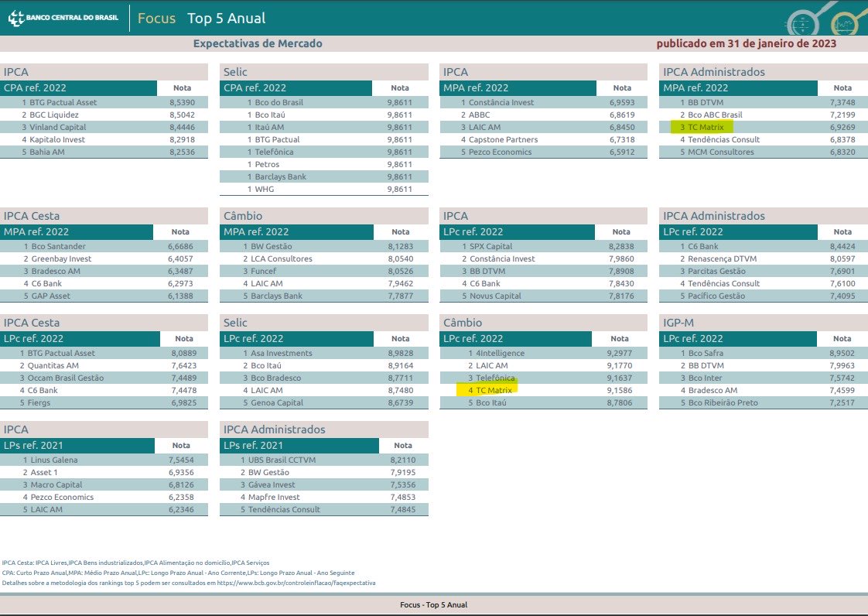The width and height of the screenshot is (868, 616).
Task: Click 'Bco do Brasil' in Selic ranking
Action: pos(279,102)
